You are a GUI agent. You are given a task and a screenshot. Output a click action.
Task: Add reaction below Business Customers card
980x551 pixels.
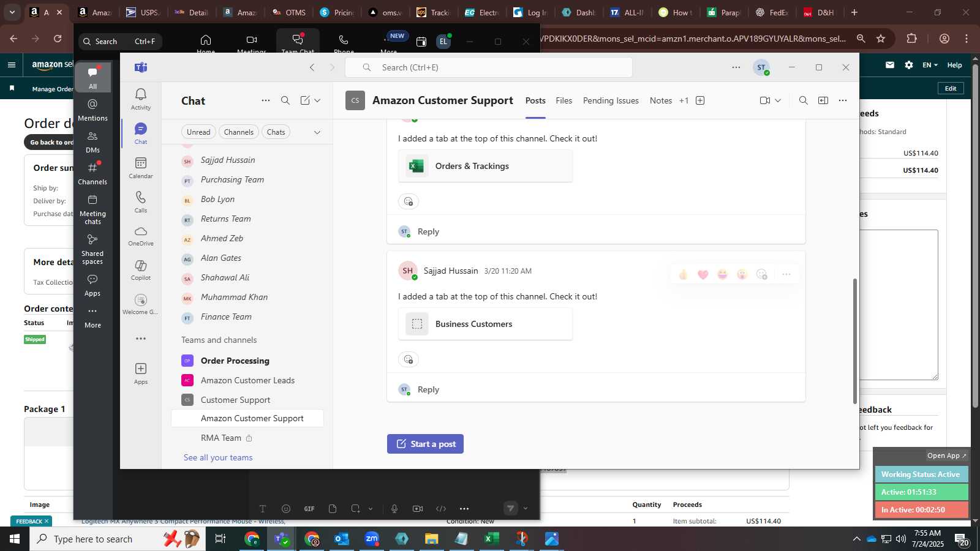coord(409,359)
